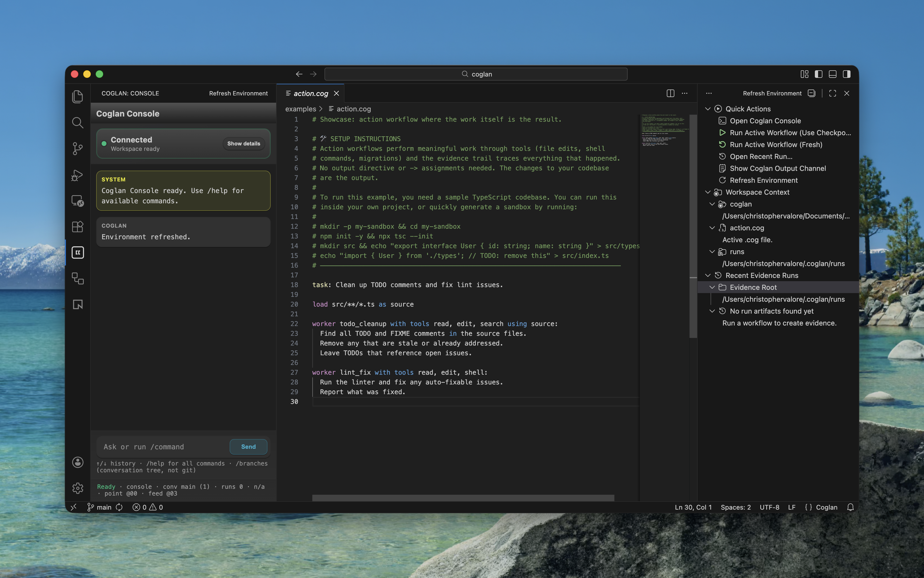
Task: Click the notifications bell in status bar
Action: pyautogui.click(x=851, y=507)
